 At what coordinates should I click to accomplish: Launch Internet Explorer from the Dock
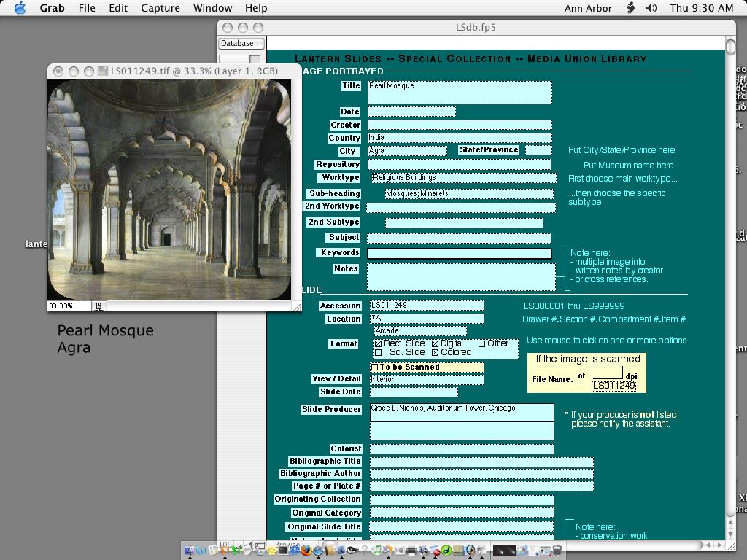tap(294, 551)
